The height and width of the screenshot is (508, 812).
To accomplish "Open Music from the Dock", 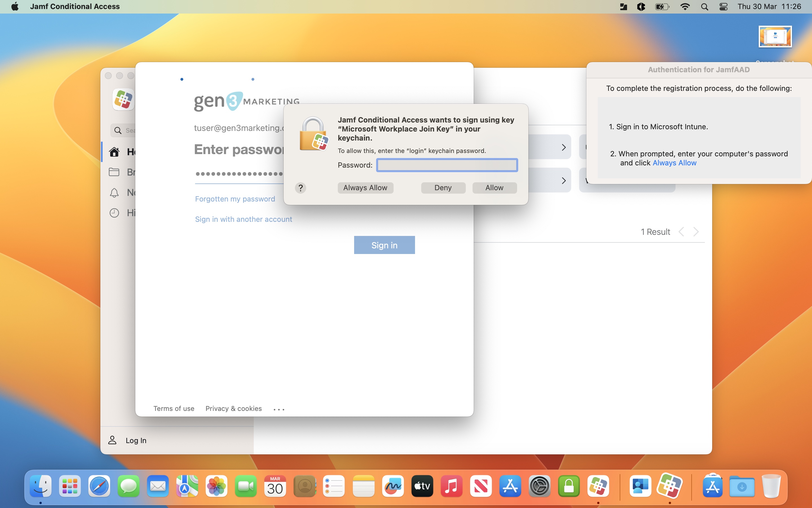I will pos(451,486).
